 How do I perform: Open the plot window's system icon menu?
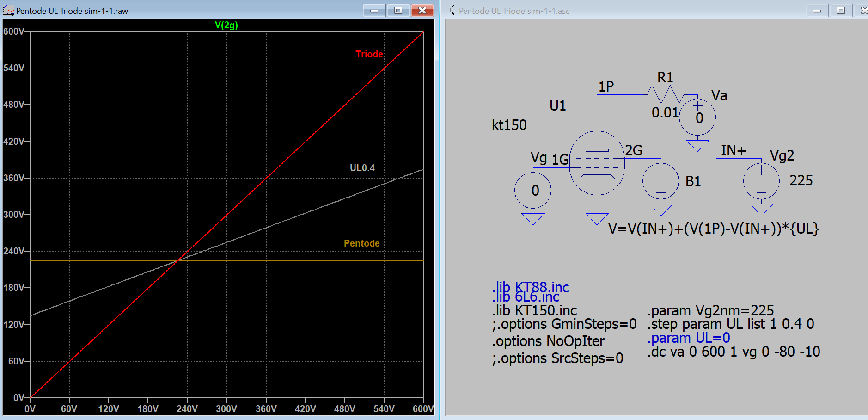coord(9,10)
